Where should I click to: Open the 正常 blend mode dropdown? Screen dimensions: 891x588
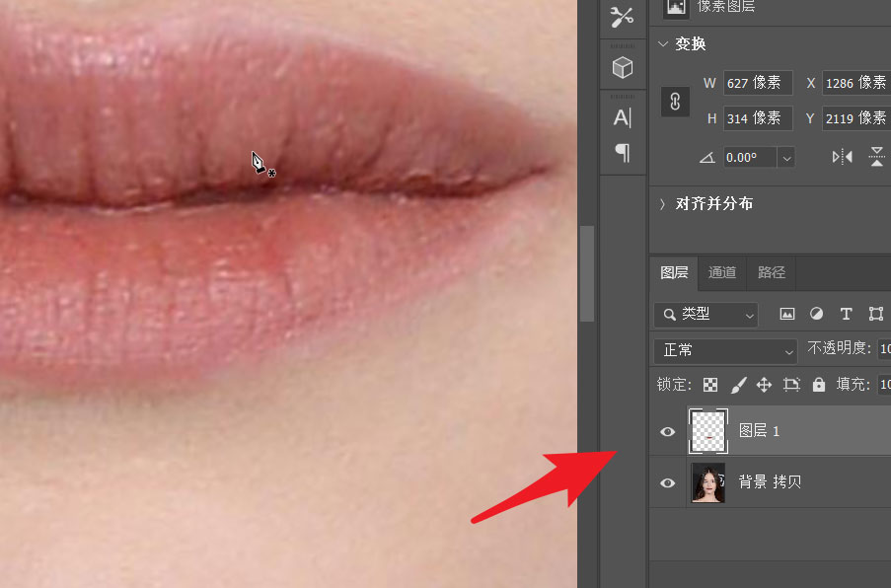coord(725,350)
